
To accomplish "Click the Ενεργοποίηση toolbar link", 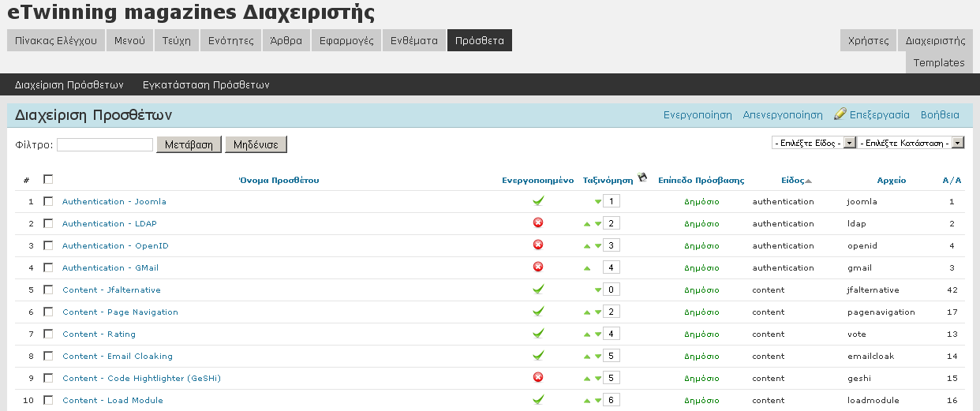I will click(x=698, y=114).
